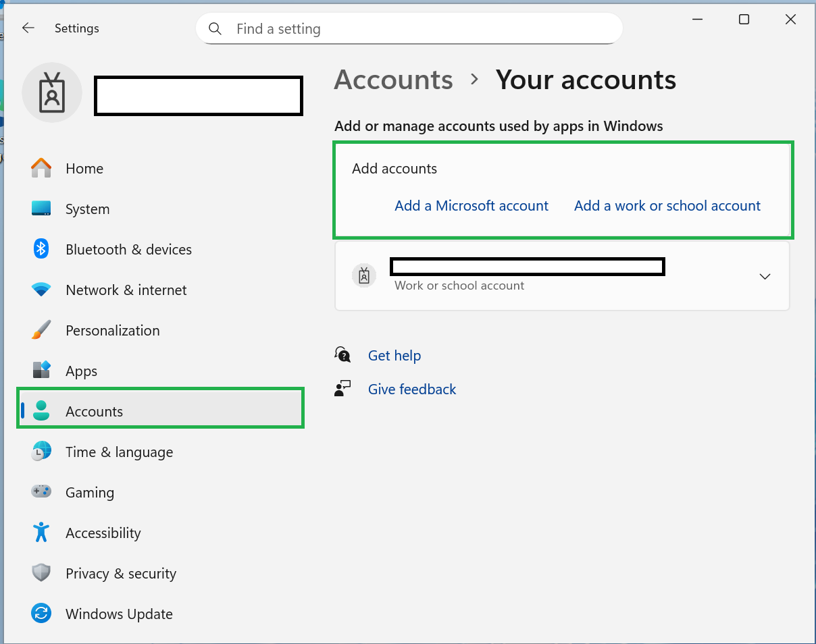Image resolution: width=816 pixels, height=644 pixels.
Task: Focus the Find a setting search box
Action: [409, 29]
